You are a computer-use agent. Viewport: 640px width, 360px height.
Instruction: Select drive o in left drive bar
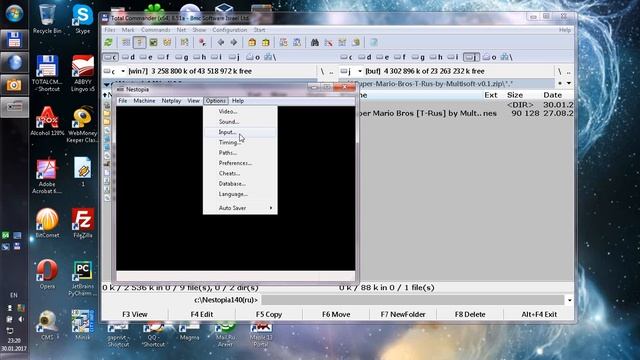point(253,57)
